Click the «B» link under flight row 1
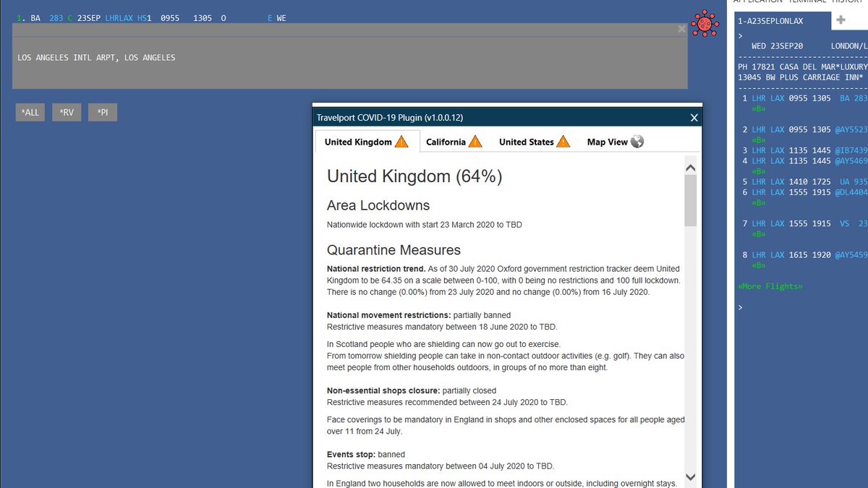 [x=758, y=108]
